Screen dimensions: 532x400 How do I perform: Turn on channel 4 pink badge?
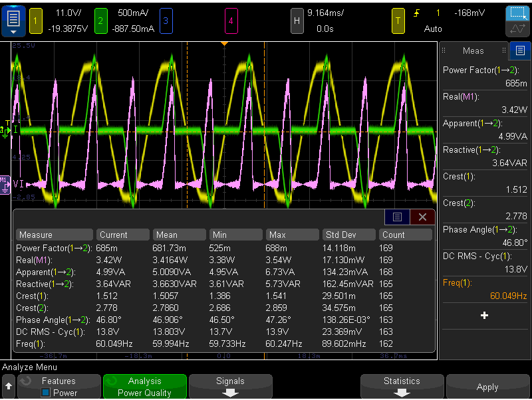pyautogui.click(x=231, y=21)
